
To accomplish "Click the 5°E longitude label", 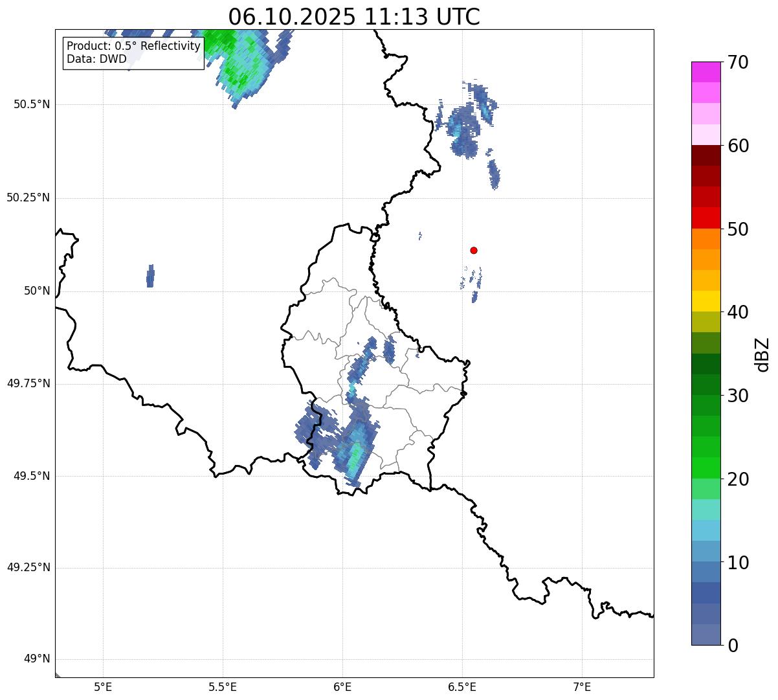I will 103,686.
